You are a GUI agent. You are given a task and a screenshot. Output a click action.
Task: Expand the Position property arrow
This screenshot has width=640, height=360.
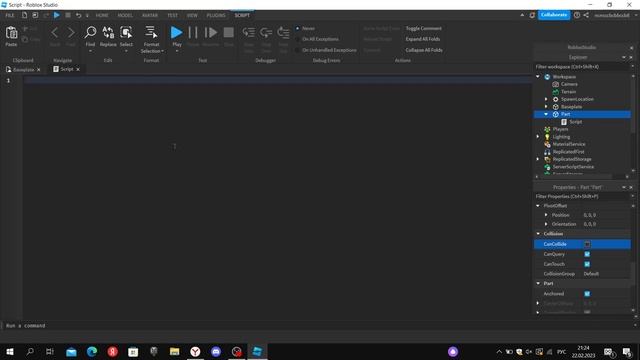point(546,215)
